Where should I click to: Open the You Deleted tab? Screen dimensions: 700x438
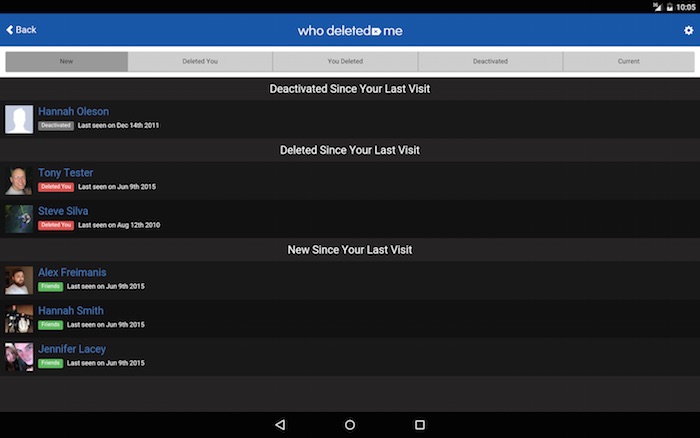click(x=345, y=62)
